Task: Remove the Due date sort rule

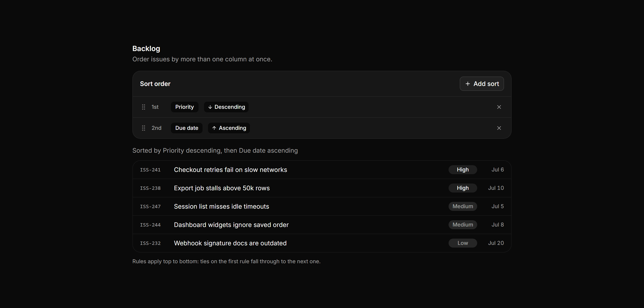Action: [x=499, y=128]
